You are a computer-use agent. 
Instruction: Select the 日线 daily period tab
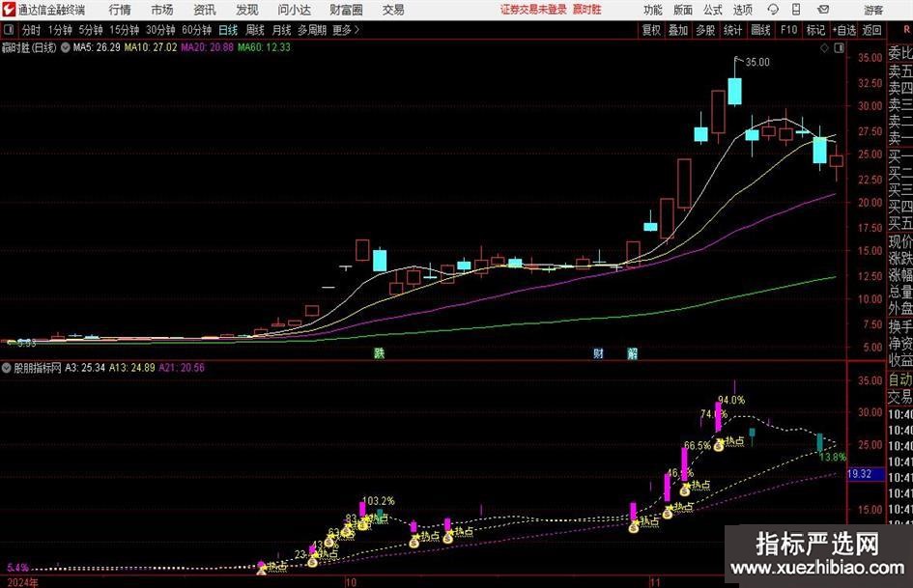228,30
